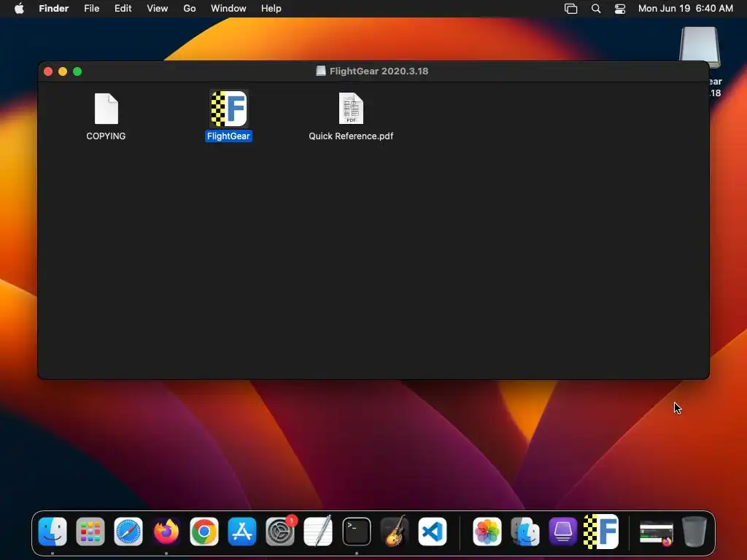This screenshot has width=747, height=560.
Task: Open the Help menu
Action: click(x=271, y=9)
